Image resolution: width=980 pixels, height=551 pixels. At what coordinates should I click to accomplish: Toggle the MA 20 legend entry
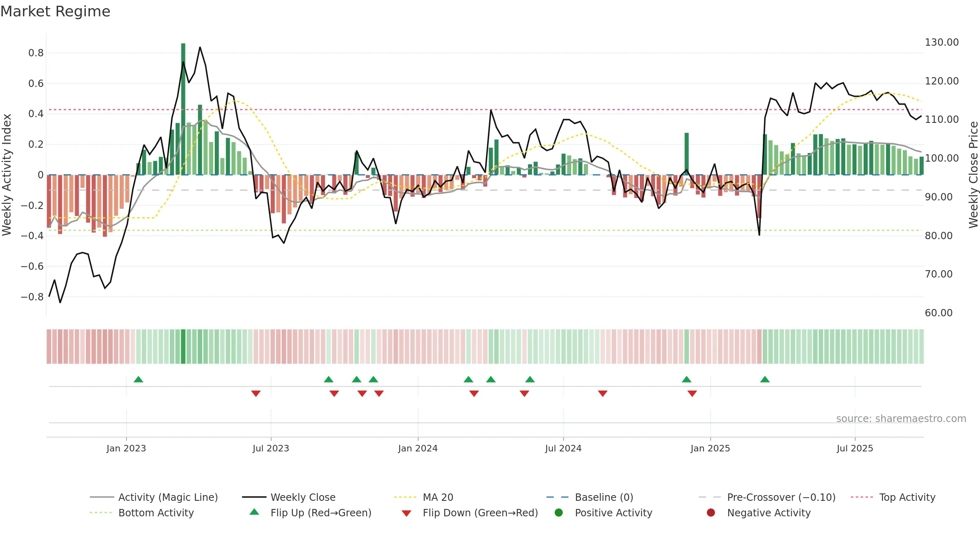(x=423, y=497)
